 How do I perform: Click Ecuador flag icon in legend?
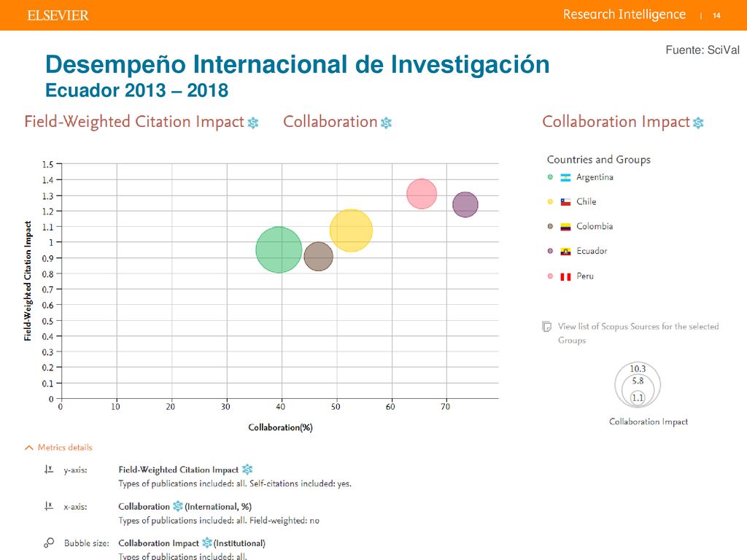tap(565, 252)
